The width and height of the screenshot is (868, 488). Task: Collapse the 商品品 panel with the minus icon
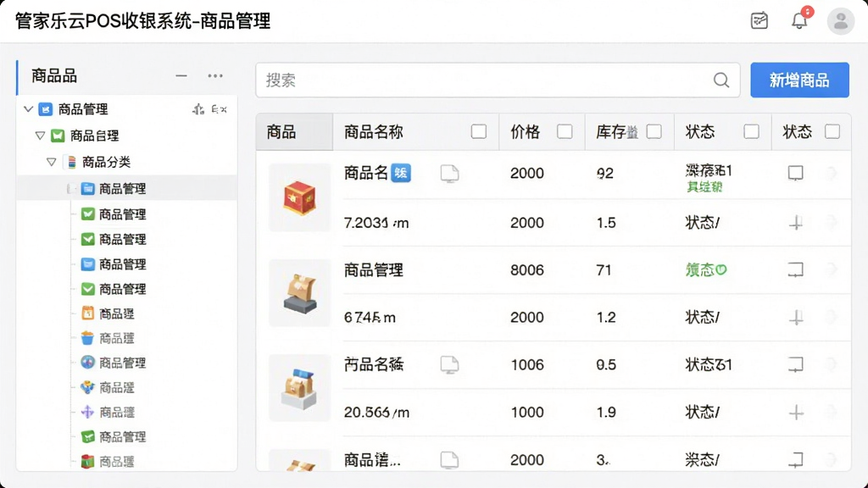(181, 75)
